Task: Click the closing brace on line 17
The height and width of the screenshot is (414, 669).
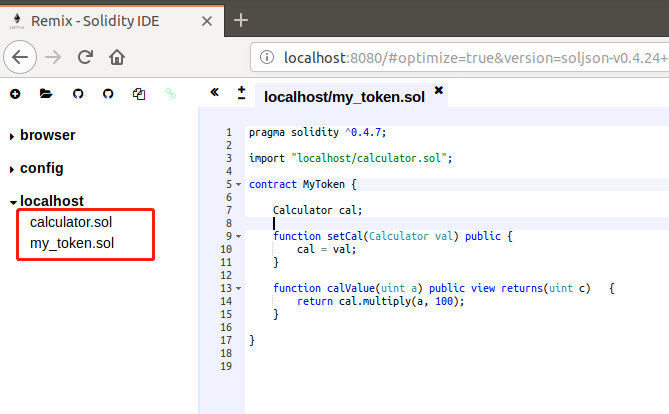Action: pyautogui.click(x=252, y=340)
